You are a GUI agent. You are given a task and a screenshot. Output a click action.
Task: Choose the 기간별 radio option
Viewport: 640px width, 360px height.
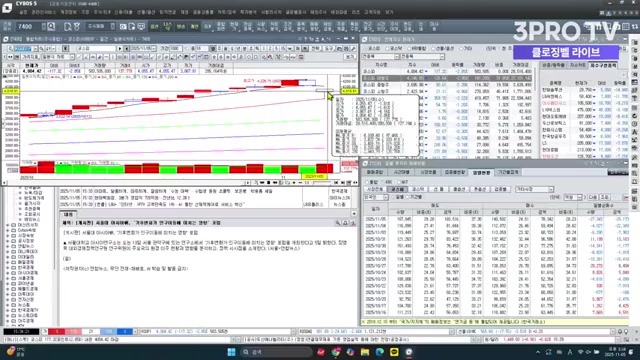(x=408, y=197)
